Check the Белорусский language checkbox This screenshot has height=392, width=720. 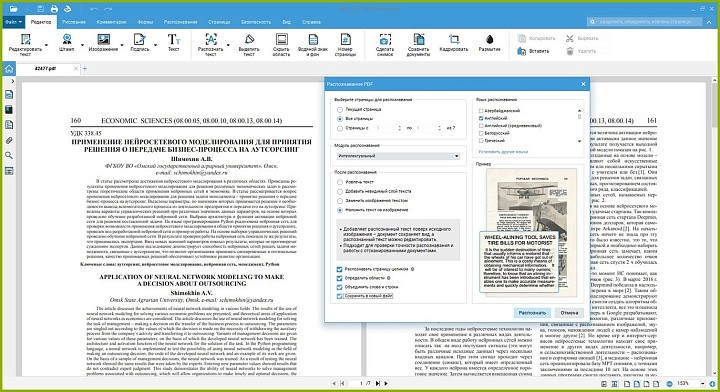pyautogui.click(x=481, y=133)
